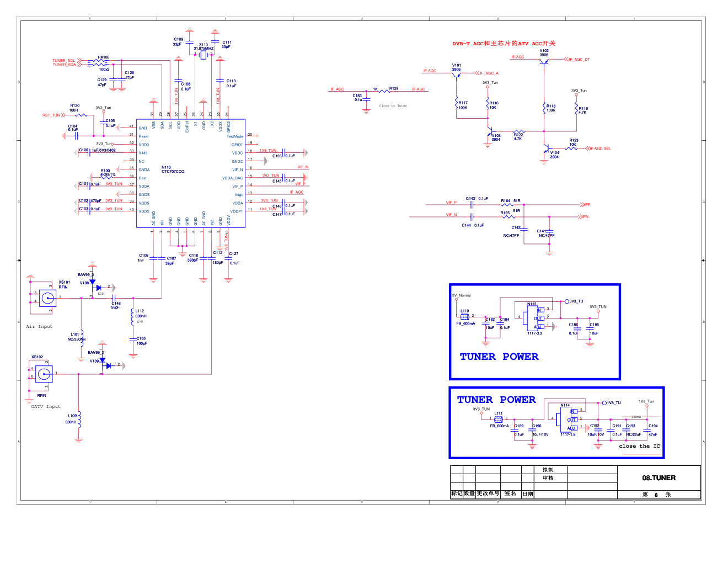Select the "拟制" title block cell

[548, 470]
